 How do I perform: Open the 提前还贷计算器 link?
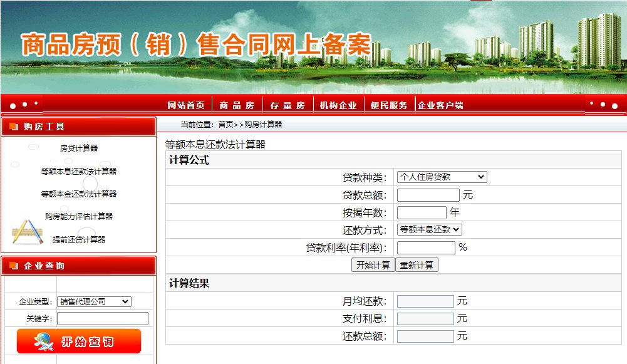click(x=79, y=239)
